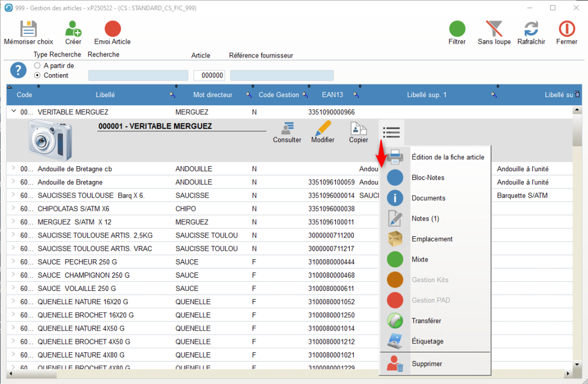
Task: Click the Sans loupe funnel icon
Action: point(494,29)
